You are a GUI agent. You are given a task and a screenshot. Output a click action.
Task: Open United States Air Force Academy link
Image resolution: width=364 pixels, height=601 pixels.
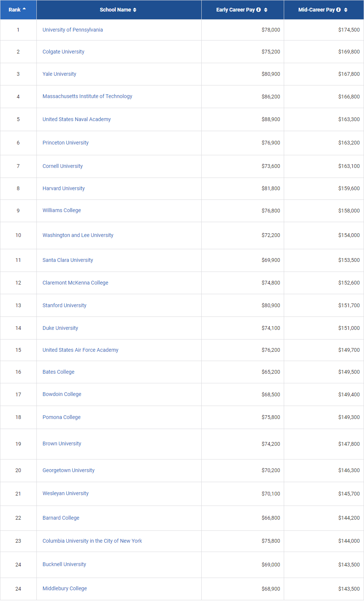pyautogui.click(x=81, y=350)
